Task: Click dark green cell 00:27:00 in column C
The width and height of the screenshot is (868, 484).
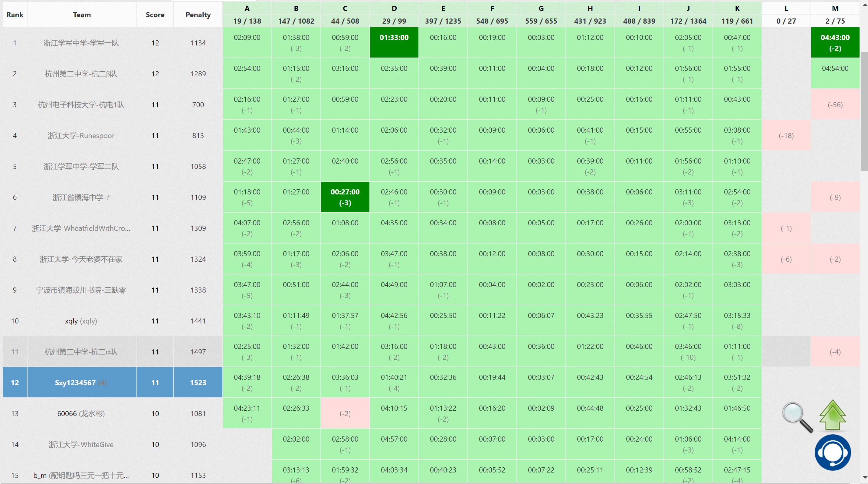Action: [x=345, y=197]
